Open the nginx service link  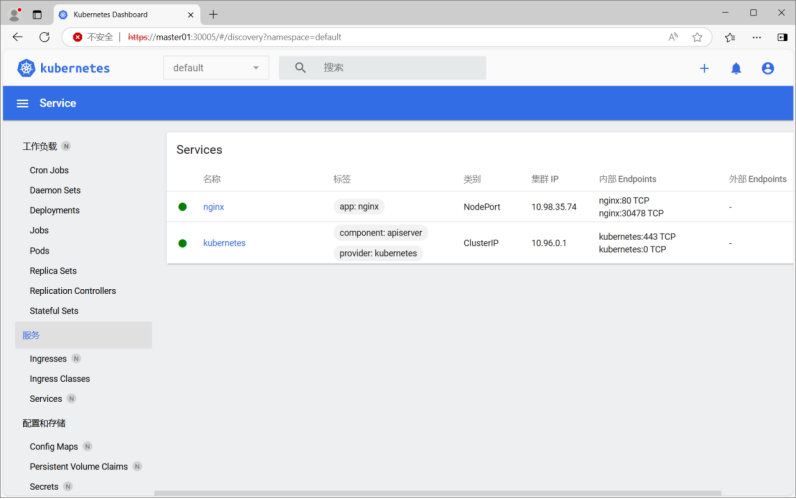tap(213, 207)
